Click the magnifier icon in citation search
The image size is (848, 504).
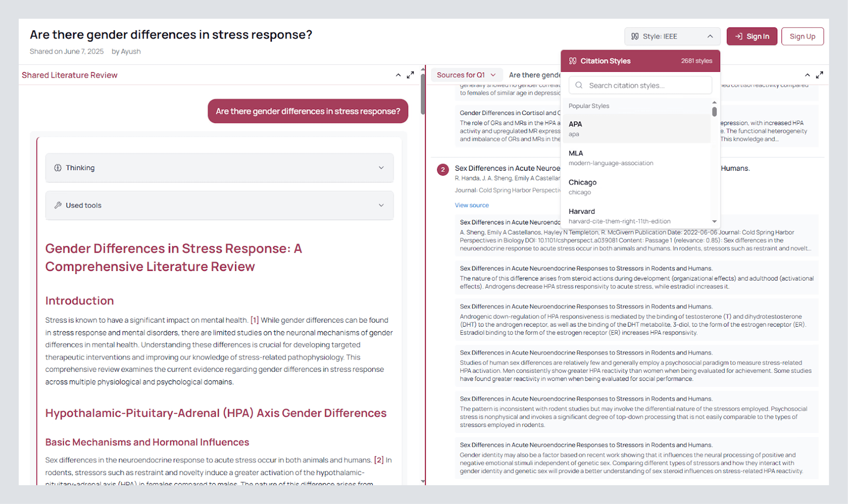click(x=579, y=85)
